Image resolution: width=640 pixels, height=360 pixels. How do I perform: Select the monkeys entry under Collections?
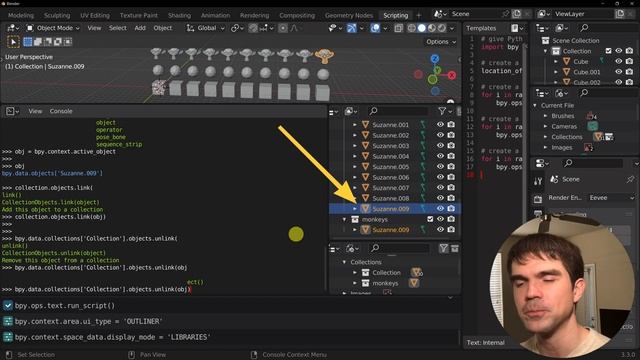pyautogui.click(x=384, y=283)
